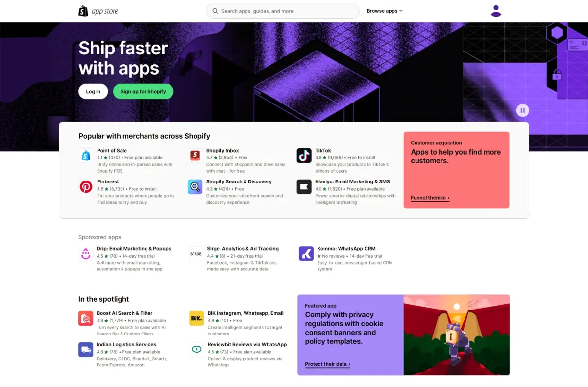This screenshot has height=387, width=588.
Task: Expand the Browse apps dropdown
Action: 385,11
